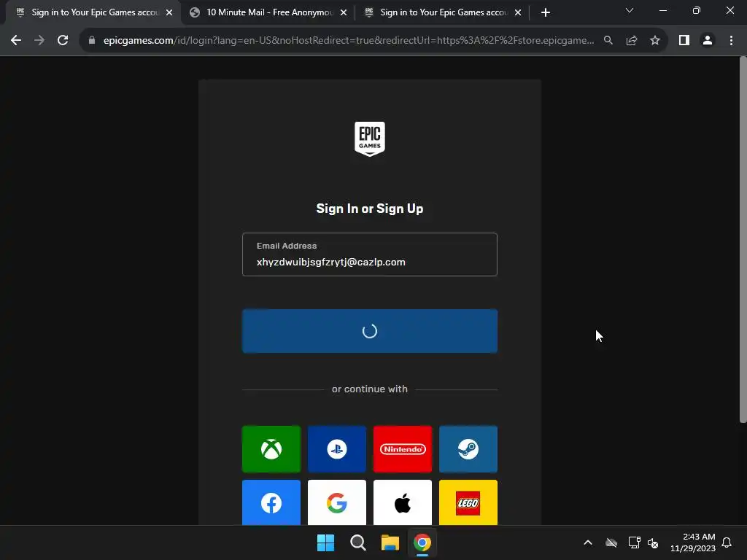Viewport: 747px width, 560px height.
Task: Open the tab search dropdown
Action: 630,10
